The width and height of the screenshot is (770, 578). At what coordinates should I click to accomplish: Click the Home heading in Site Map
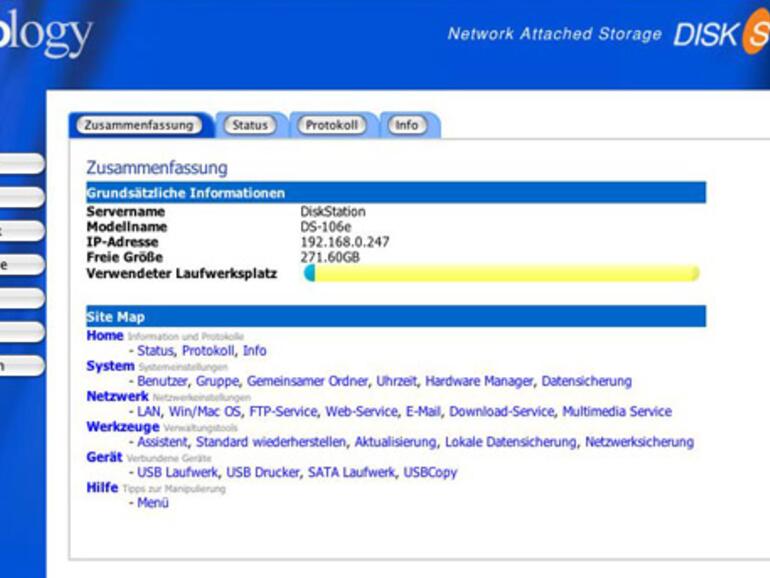(x=105, y=336)
